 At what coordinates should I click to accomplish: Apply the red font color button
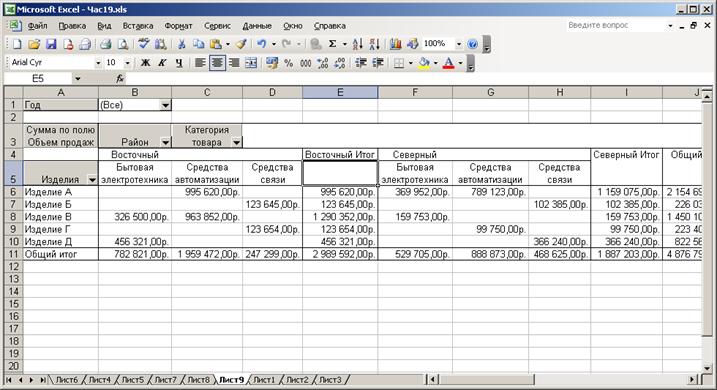pos(449,63)
